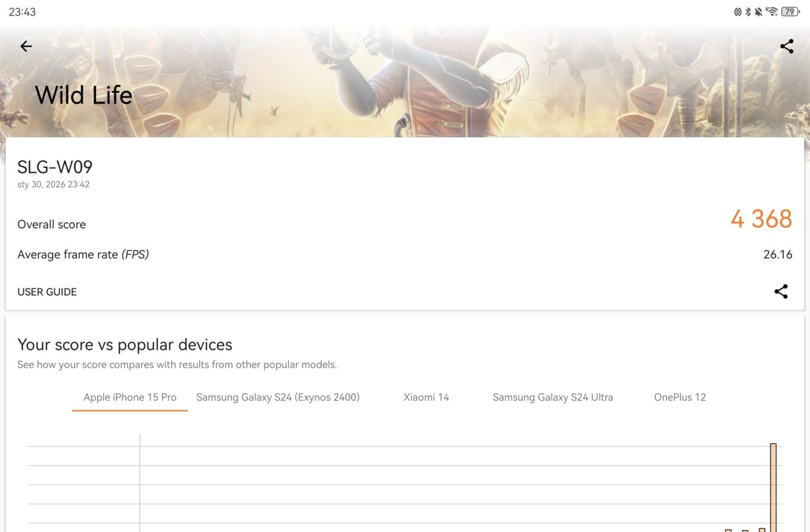Switch to the Xiaomi 14 comparison tab
This screenshot has height=532, width=810.
click(426, 397)
